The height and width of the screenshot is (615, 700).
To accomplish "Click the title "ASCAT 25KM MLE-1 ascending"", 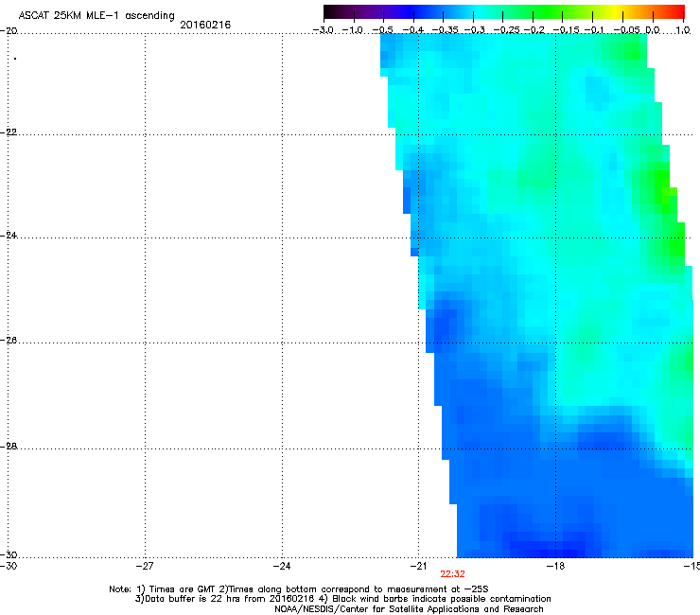I will click(96, 15).
